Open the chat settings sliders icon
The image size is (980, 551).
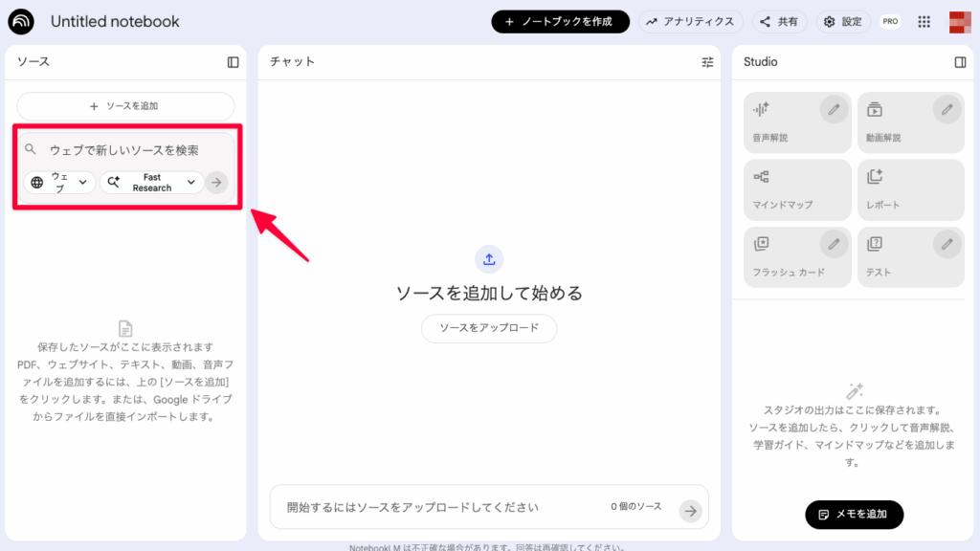(x=707, y=62)
